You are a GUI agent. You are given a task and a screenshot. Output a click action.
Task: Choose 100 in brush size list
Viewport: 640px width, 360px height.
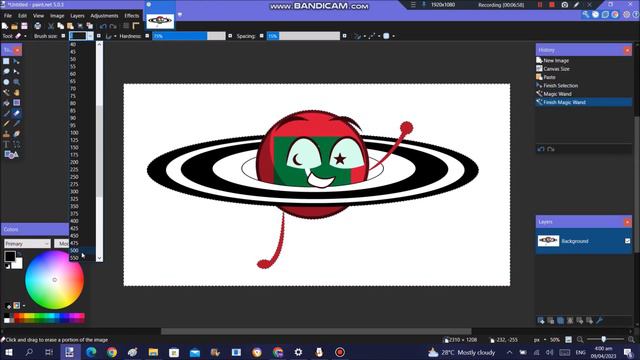tap(82, 133)
